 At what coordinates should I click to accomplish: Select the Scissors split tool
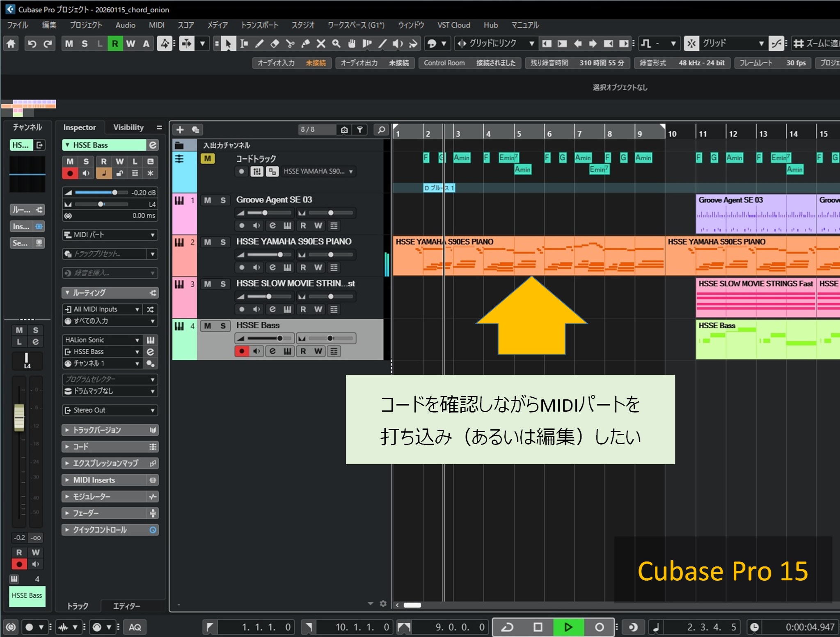(290, 44)
